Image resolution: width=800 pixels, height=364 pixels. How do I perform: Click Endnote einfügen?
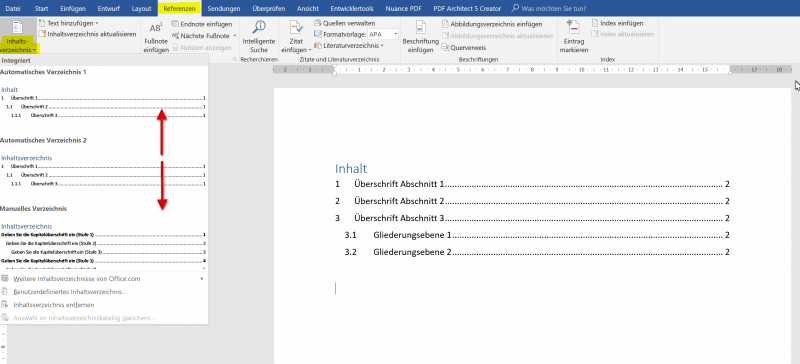(x=203, y=24)
